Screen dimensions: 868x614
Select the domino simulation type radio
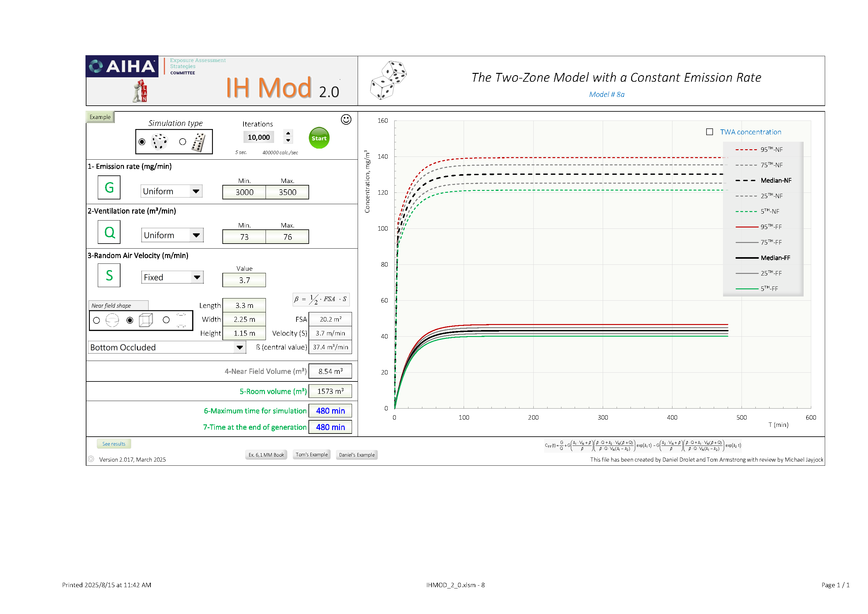(183, 142)
